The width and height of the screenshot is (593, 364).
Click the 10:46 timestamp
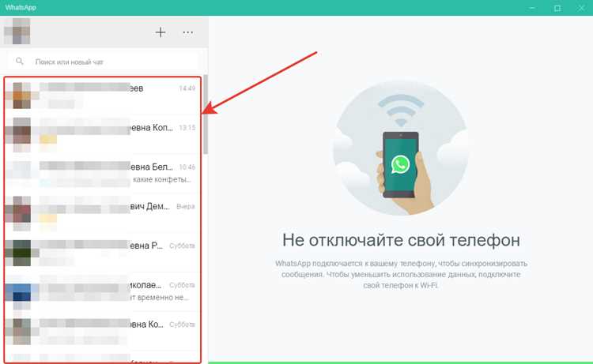[x=187, y=167]
